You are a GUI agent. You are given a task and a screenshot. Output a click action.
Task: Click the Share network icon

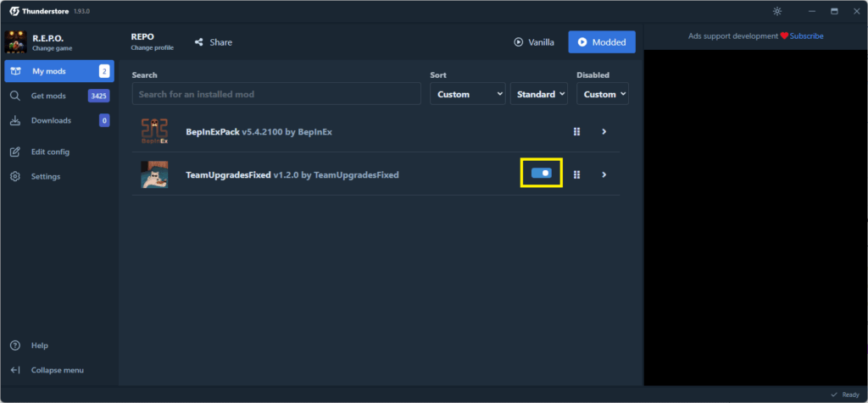click(198, 42)
